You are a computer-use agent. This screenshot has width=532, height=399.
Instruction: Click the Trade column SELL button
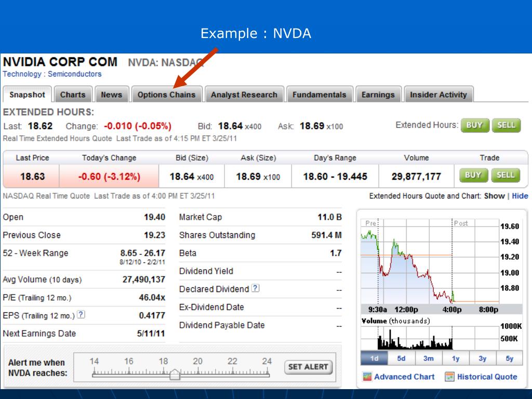506,175
